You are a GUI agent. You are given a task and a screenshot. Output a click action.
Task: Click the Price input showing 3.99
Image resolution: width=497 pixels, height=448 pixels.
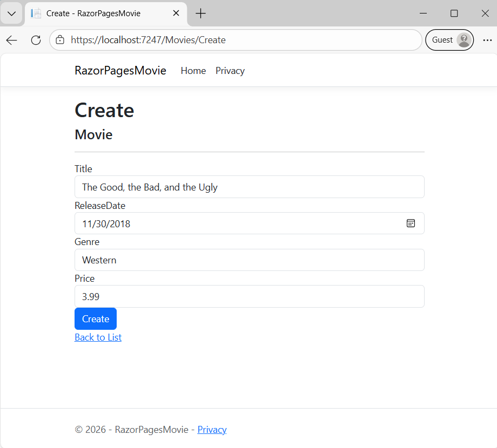click(x=249, y=296)
